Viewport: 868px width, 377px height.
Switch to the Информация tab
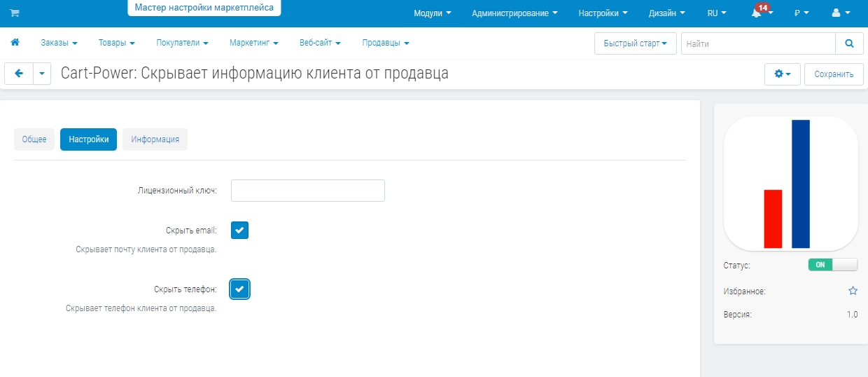tap(155, 139)
